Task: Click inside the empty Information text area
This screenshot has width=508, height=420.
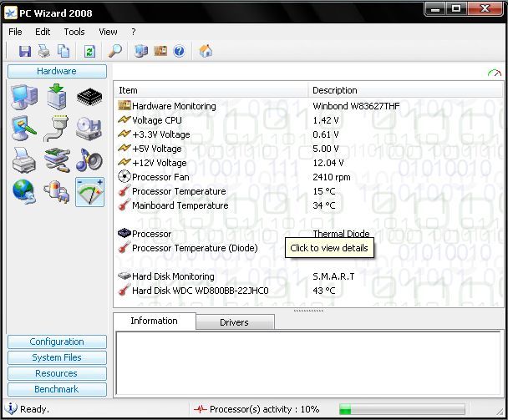Action: 308,363
